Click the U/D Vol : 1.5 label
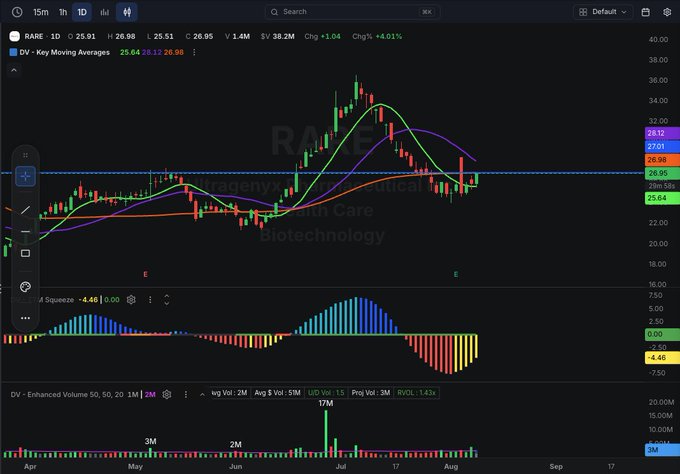This screenshot has height=474, width=680. tap(326, 393)
